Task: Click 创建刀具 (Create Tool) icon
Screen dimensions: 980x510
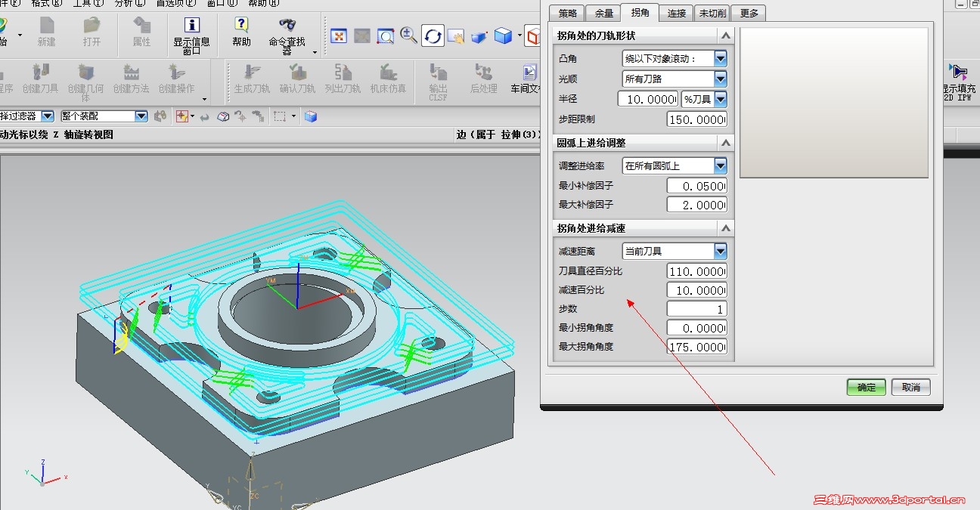Action: pyautogui.click(x=40, y=79)
